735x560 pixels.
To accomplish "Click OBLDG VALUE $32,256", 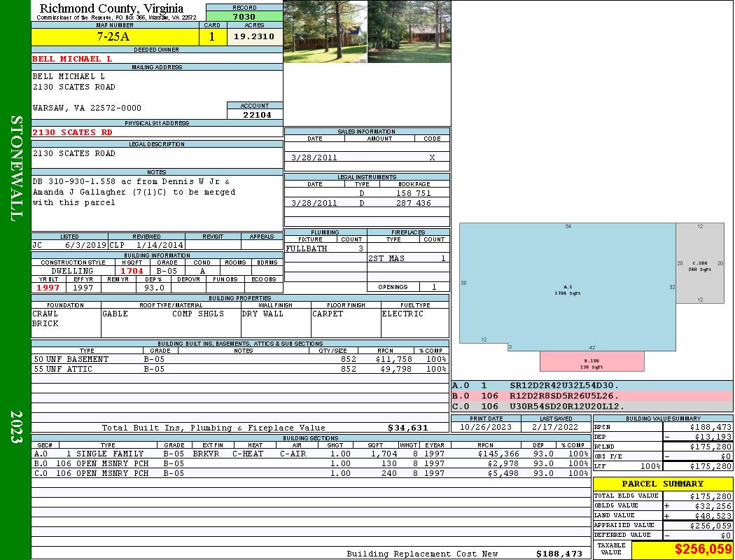I will pyautogui.click(x=713, y=506).
